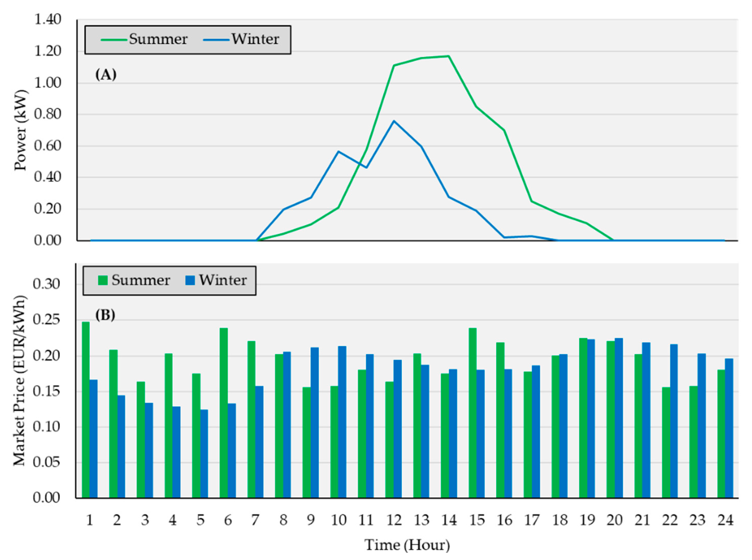Screen dimensions: 752x560
Task: Click the blue winter bar at hour 5
Action: [x=204, y=454]
